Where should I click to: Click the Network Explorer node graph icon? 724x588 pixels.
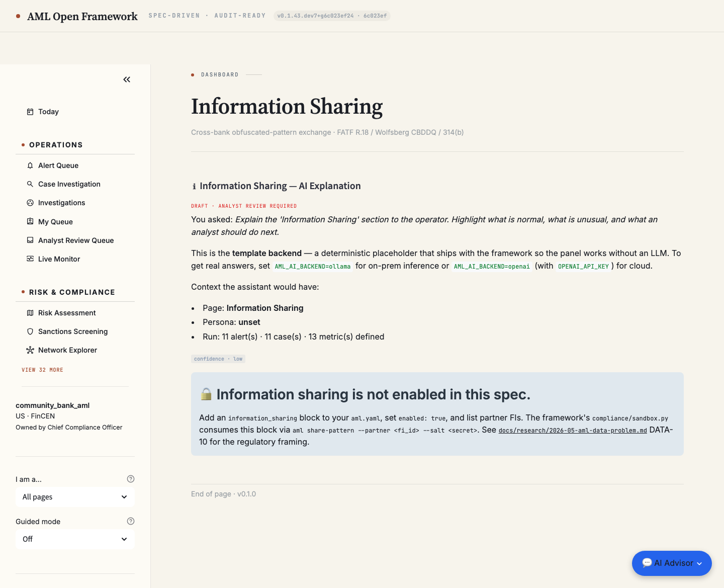tap(30, 350)
